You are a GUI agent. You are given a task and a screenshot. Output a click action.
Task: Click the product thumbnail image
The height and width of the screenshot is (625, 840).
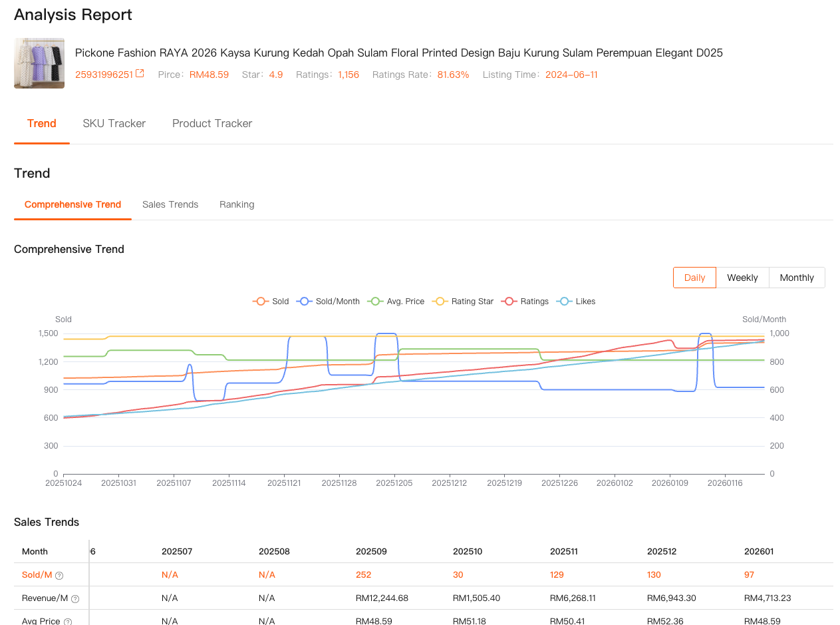click(39, 63)
